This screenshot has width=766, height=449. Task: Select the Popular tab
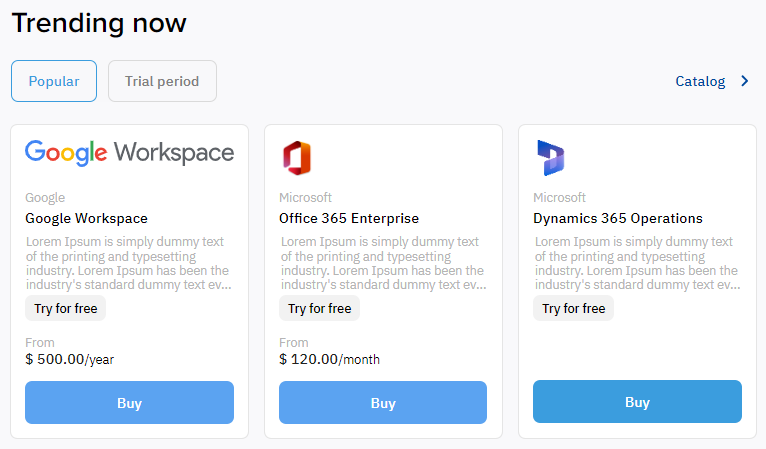[54, 81]
